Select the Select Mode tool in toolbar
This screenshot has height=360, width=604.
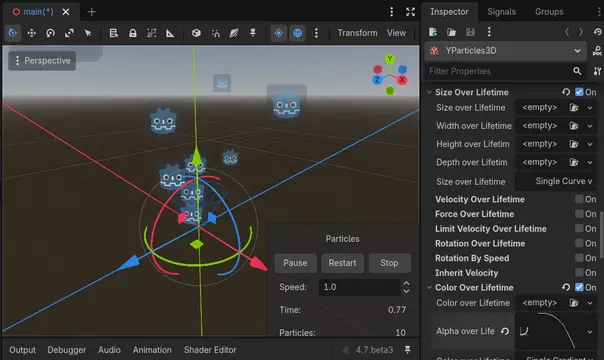(13, 33)
